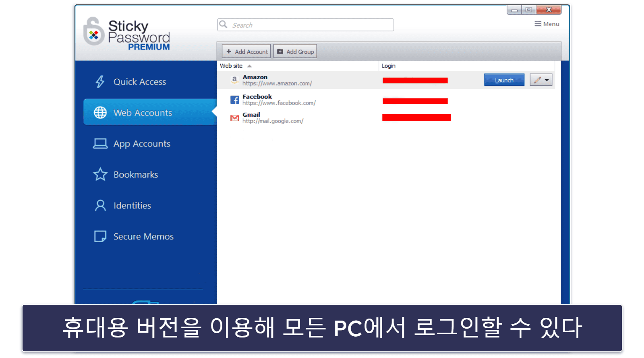Maximize the Sticky Password window

tap(529, 10)
